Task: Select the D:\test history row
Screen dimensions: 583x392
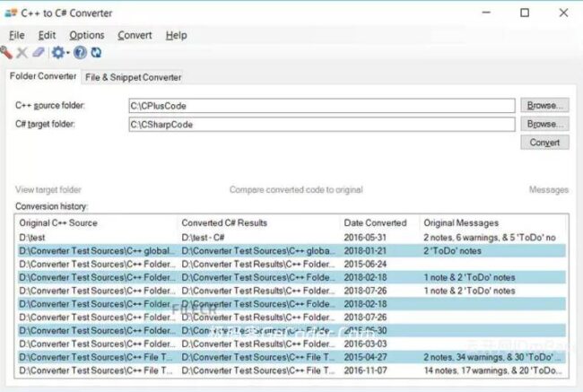Action: pos(291,238)
